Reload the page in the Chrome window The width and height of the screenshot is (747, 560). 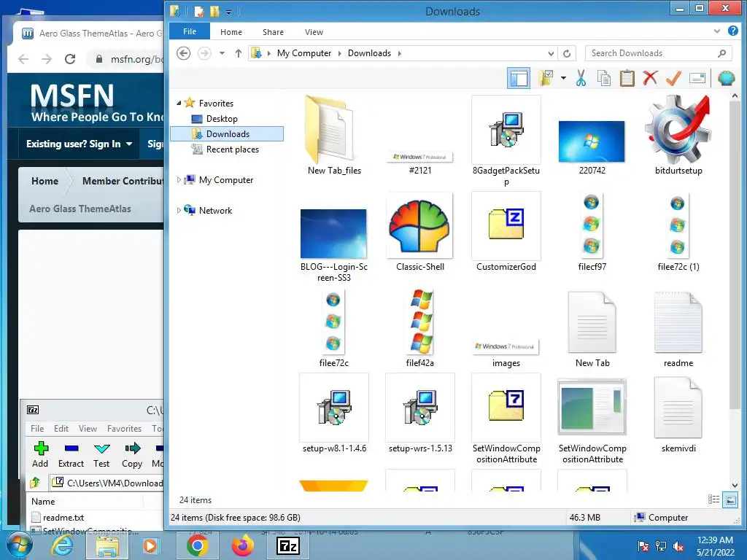pos(70,59)
